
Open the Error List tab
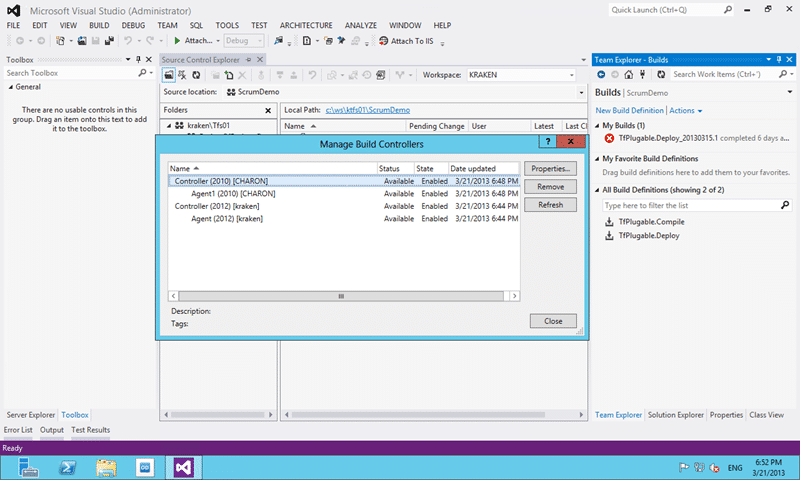point(18,430)
